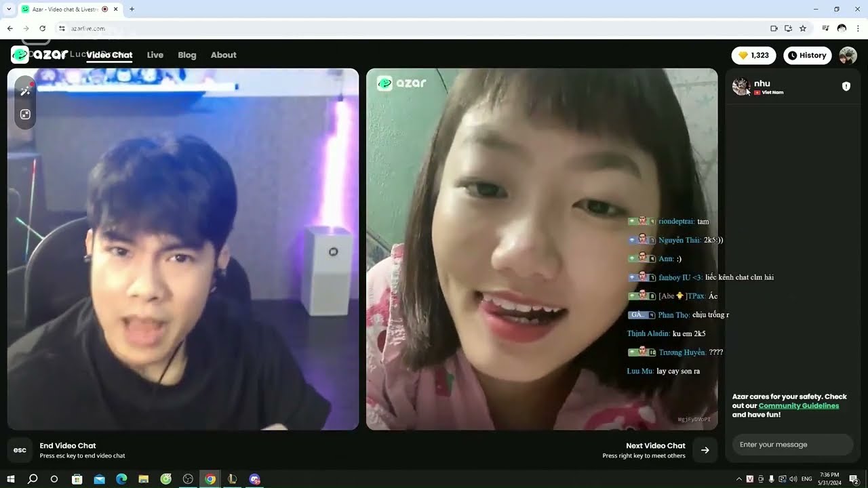Image resolution: width=868 pixels, height=488 pixels.
Task: Switch to the Live tab
Action: [155, 55]
